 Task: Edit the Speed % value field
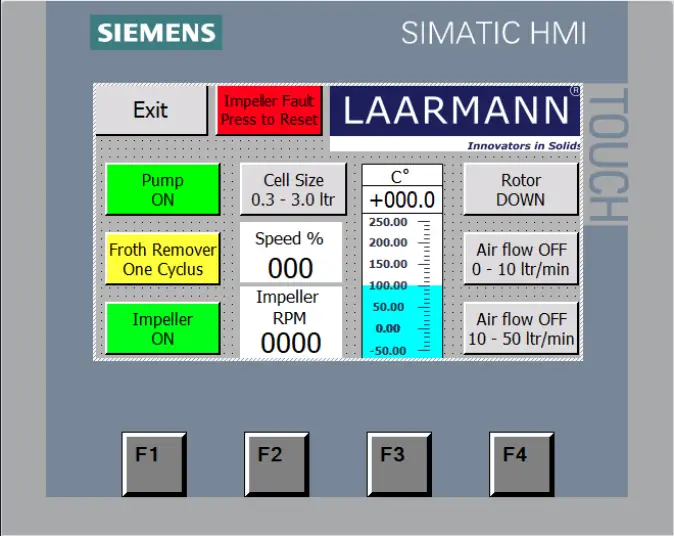291,268
